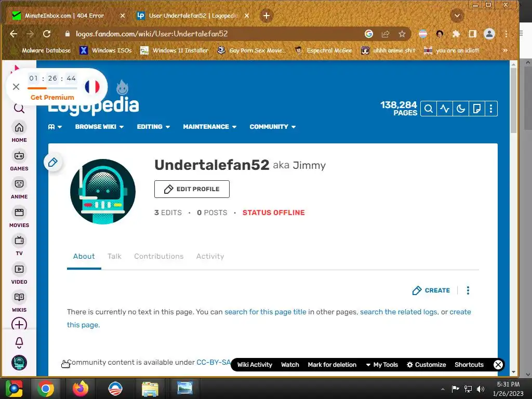Open Shortcuts in the bottom toolbar
Viewport: 532px width, 399px height.
pos(469,365)
